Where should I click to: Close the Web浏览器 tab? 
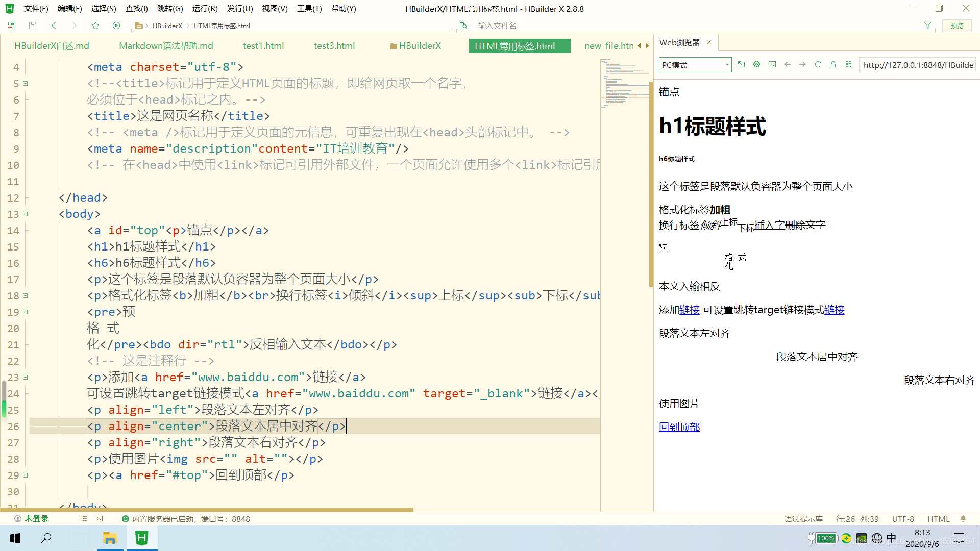tap(709, 42)
